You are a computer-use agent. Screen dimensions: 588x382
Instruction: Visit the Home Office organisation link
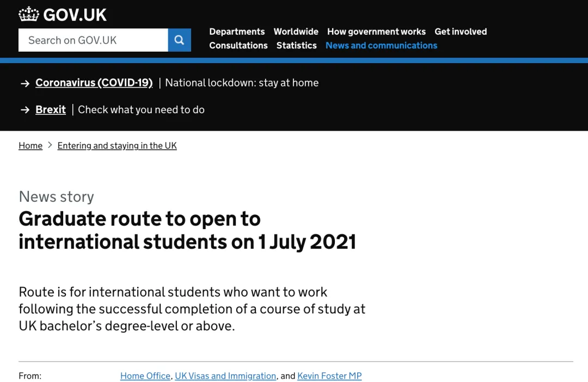[145, 375]
